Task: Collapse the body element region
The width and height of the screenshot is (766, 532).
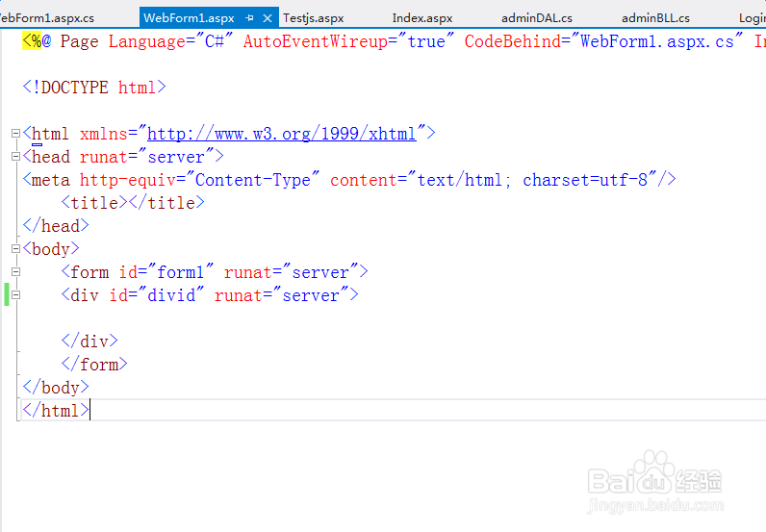Action: (x=15, y=248)
